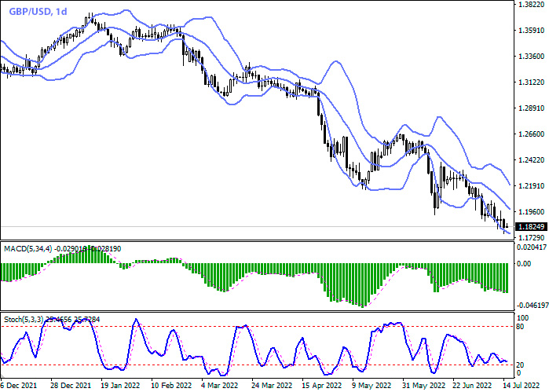Viewport: 549px width, 392px height.
Task: Click the 1.24220 price axis label
Action: pos(532,160)
